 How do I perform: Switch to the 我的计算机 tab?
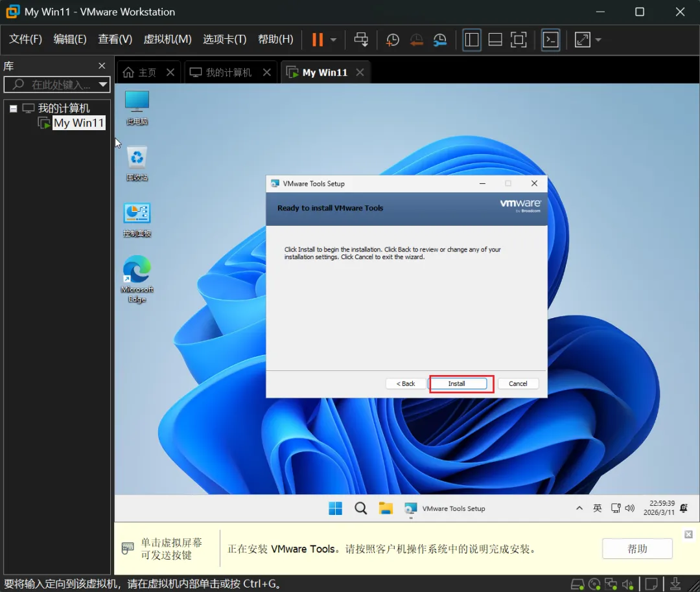click(220, 73)
